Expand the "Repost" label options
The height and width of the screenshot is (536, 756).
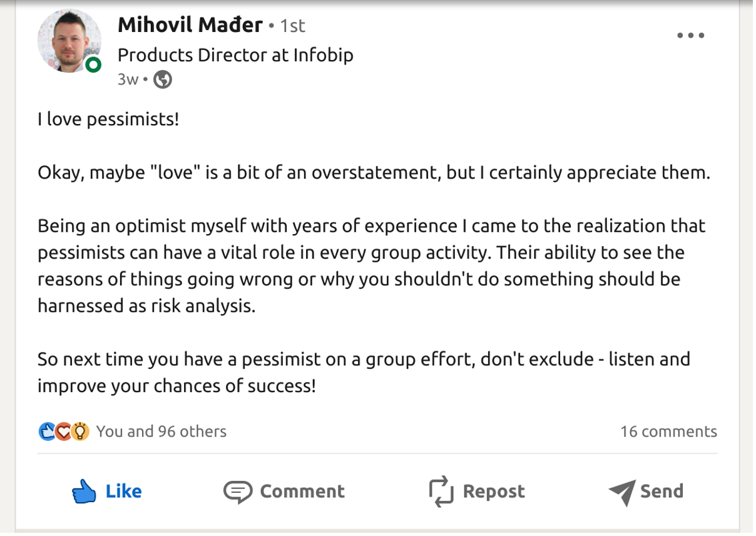tap(494, 492)
